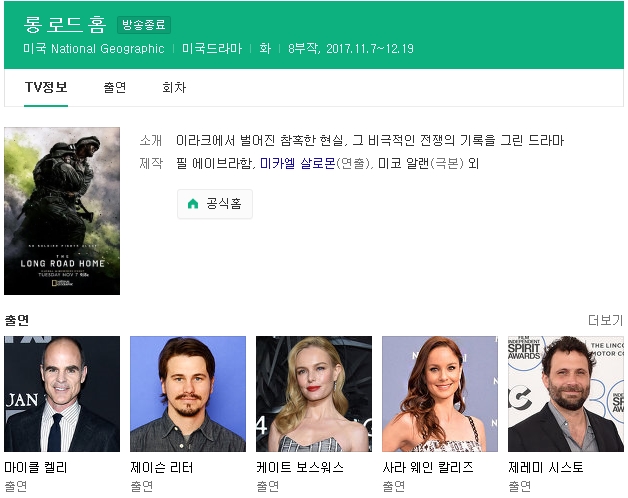This screenshot has width=628, height=498.
Task: Open the 제레미 시스토 name link
Action: click(x=545, y=468)
